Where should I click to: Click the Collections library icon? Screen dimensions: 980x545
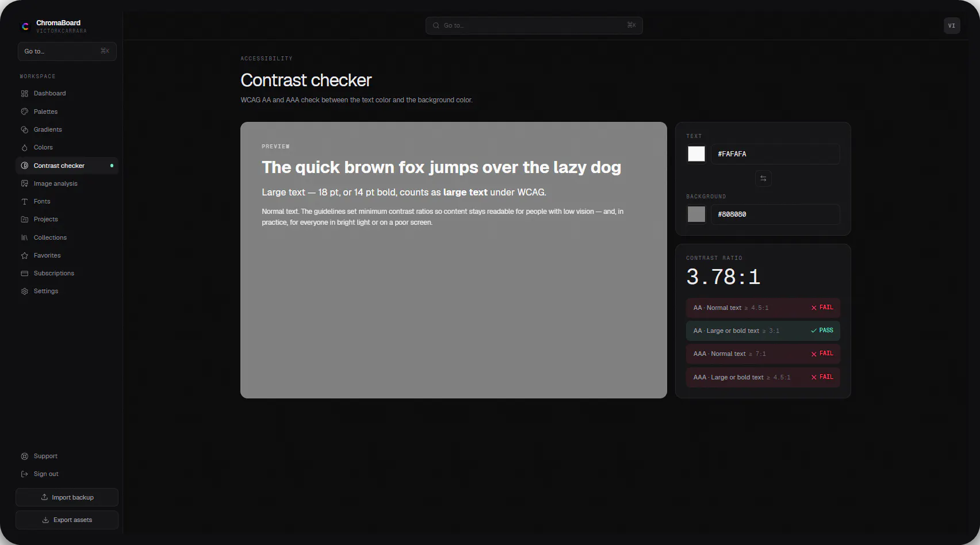pyautogui.click(x=24, y=237)
